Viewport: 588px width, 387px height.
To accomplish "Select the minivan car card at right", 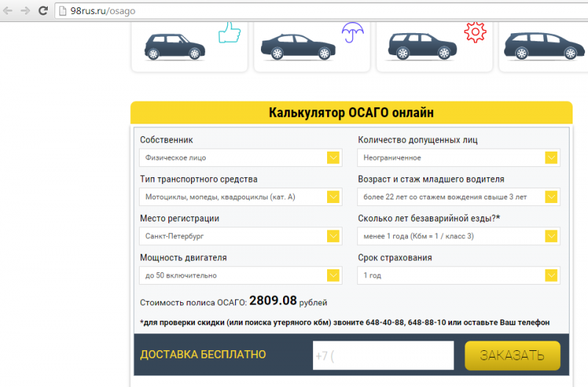I will [544, 46].
